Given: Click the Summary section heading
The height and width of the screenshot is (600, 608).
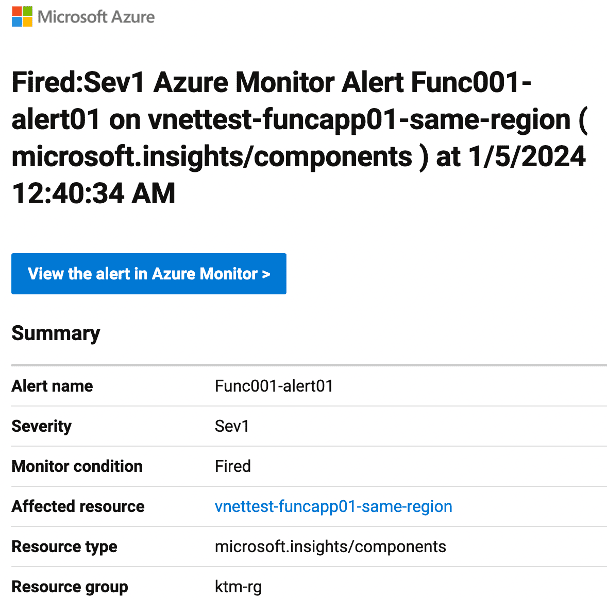Looking at the screenshot, I should [x=56, y=334].
